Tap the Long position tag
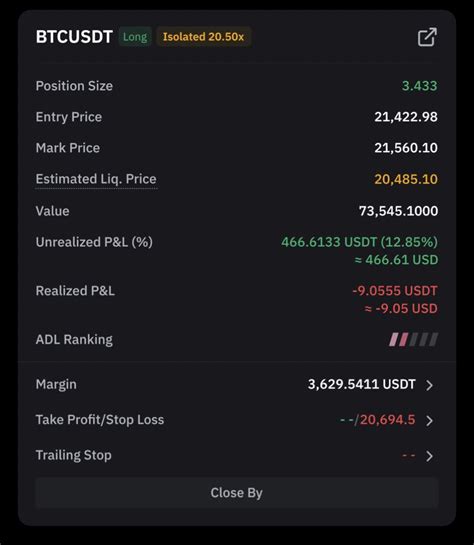Image resolution: width=474 pixels, height=545 pixels. coord(135,37)
